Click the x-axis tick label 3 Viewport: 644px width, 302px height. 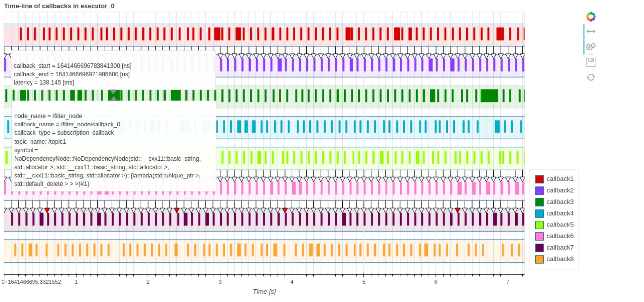tap(220, 282)
